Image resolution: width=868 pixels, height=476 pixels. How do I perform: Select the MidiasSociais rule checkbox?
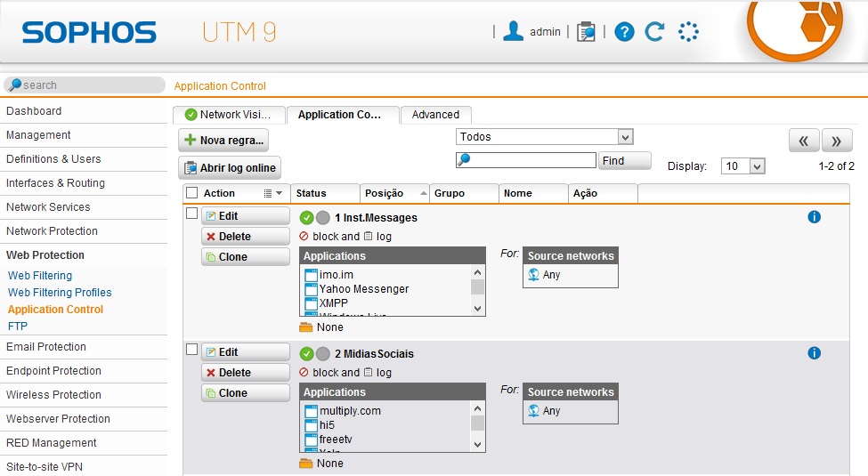pos(192,350)
